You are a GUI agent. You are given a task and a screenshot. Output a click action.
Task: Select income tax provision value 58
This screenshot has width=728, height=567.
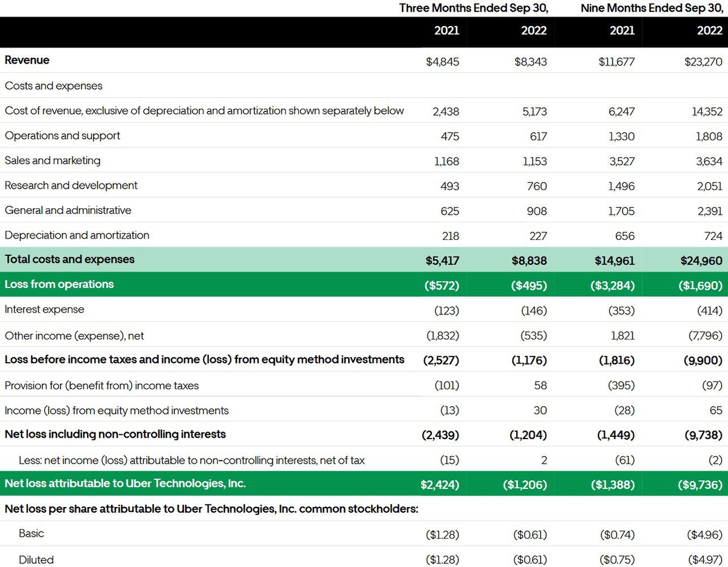click(x=541, y=385)
